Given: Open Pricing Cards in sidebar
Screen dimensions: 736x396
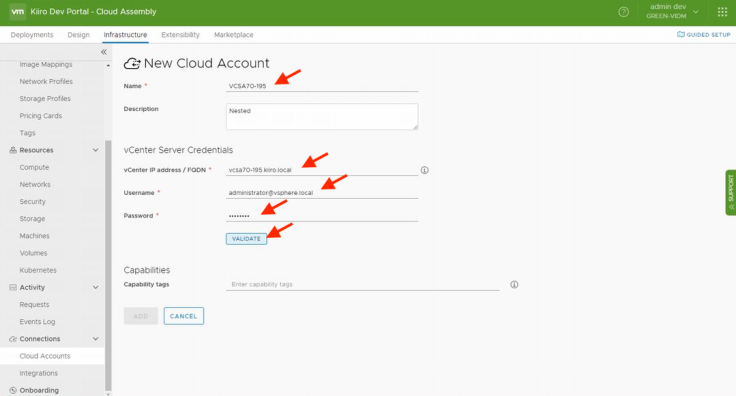Looking at the screenshot, I should (x=41, y=116).
